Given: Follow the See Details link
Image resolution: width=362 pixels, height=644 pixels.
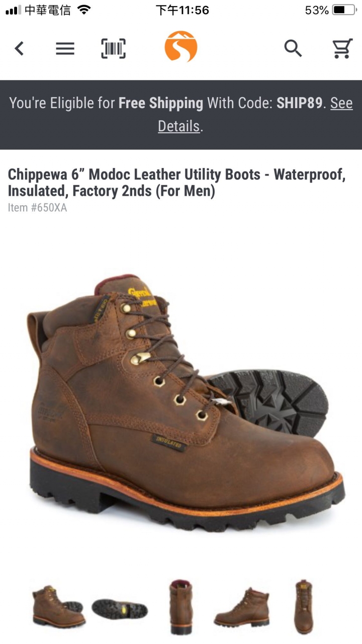Looking at the screenshot, I should pos(255,115).
